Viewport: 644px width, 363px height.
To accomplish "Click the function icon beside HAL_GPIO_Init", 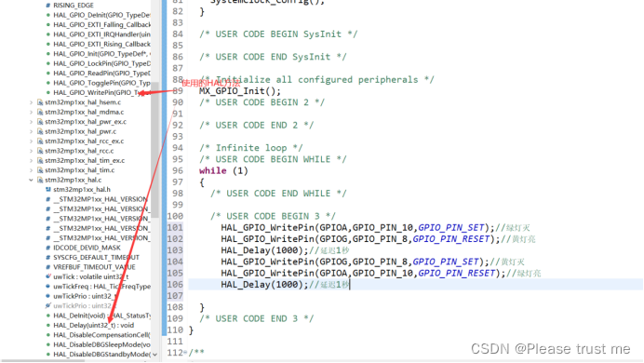I will click(48, 54).
